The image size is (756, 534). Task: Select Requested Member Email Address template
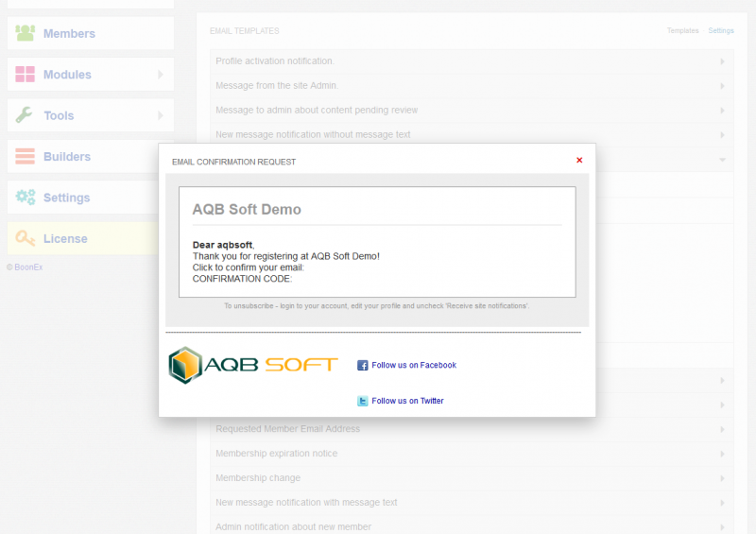tap(287, 429)
